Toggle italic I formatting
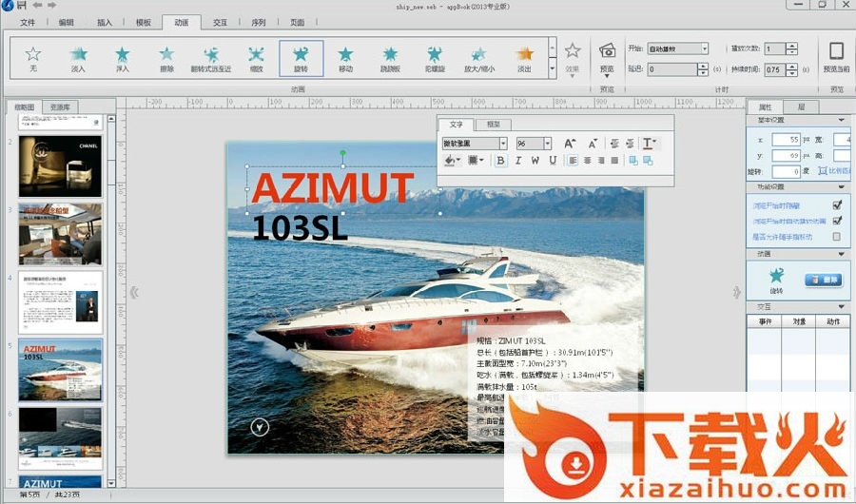 tap(518, 161)
